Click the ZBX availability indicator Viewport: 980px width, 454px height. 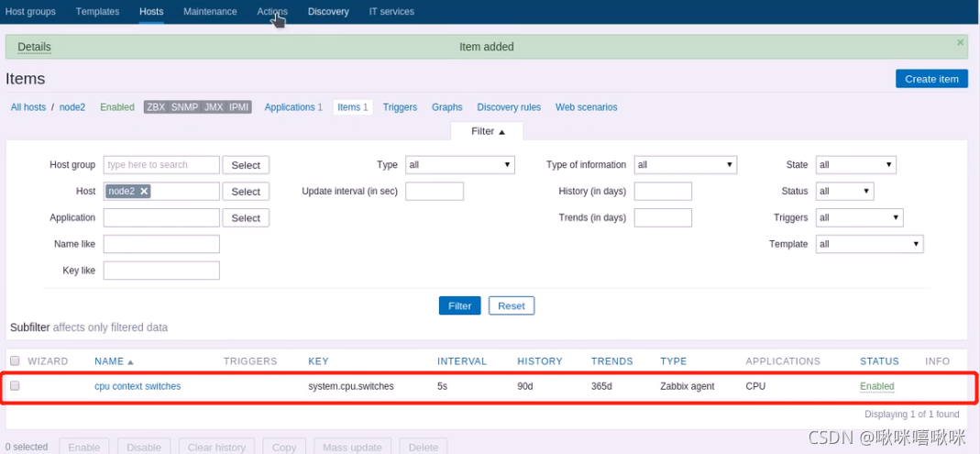156,107
